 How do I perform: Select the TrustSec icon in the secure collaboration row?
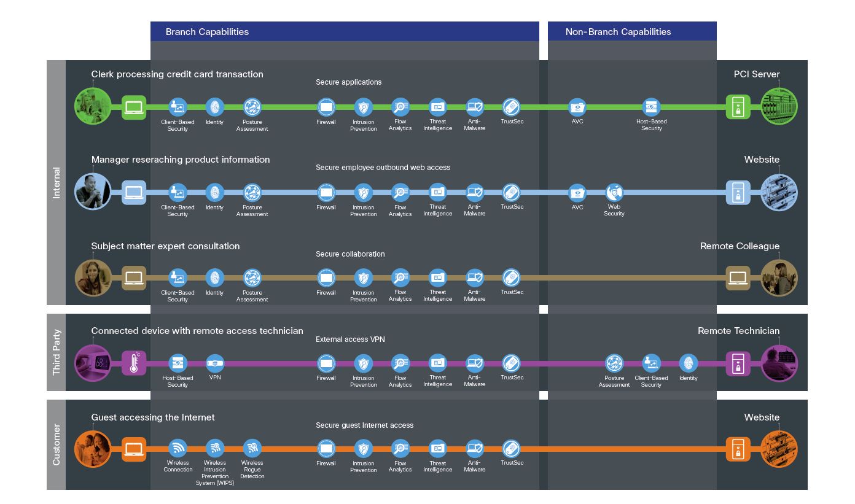pos(511,278)
